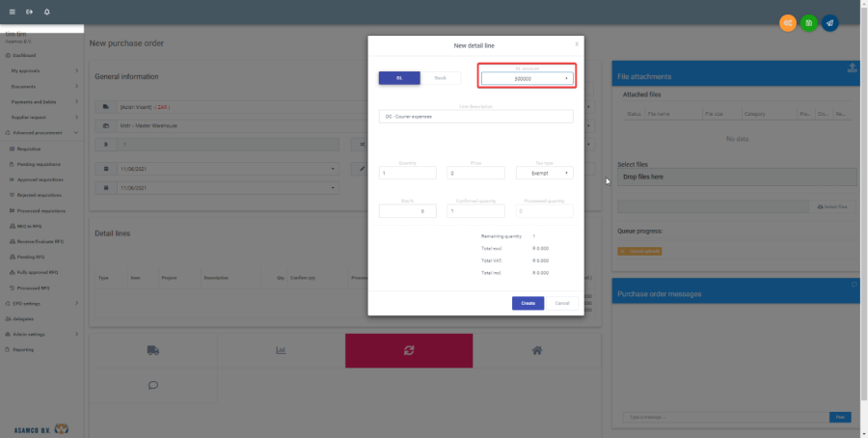Click the logout icon in top bar

coord(29,12)
